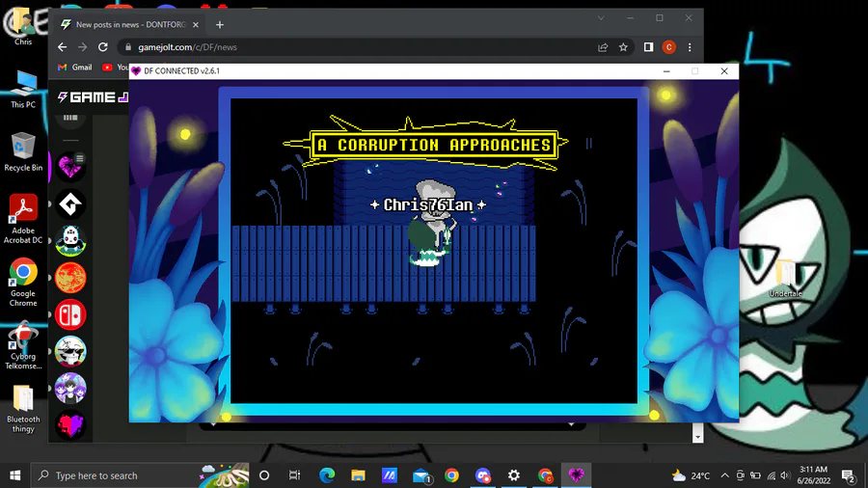Close the 'New posts in news' tab

(196, 24)
